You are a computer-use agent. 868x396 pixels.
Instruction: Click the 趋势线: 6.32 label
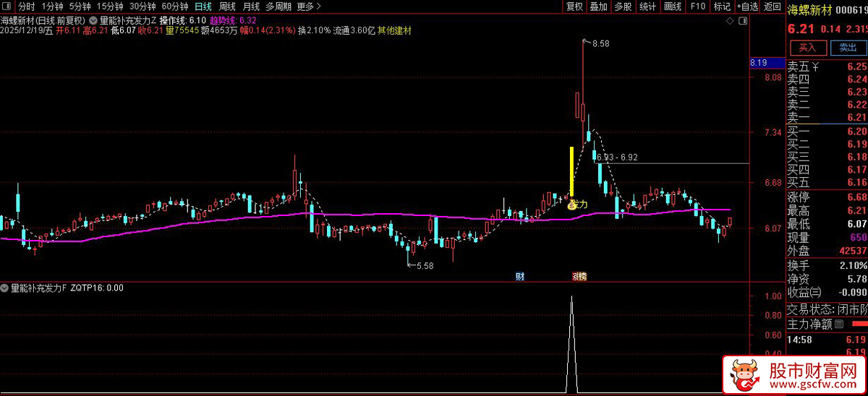233,22
